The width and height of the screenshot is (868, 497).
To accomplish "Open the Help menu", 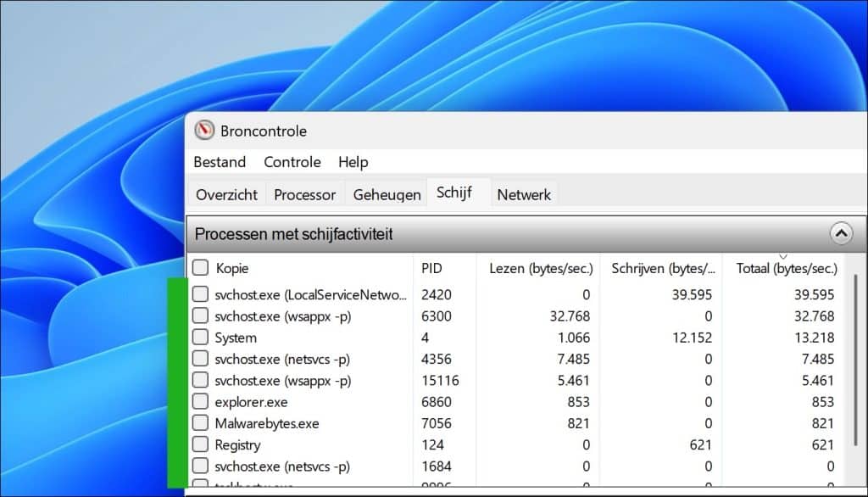I will (x=353, y=162).
